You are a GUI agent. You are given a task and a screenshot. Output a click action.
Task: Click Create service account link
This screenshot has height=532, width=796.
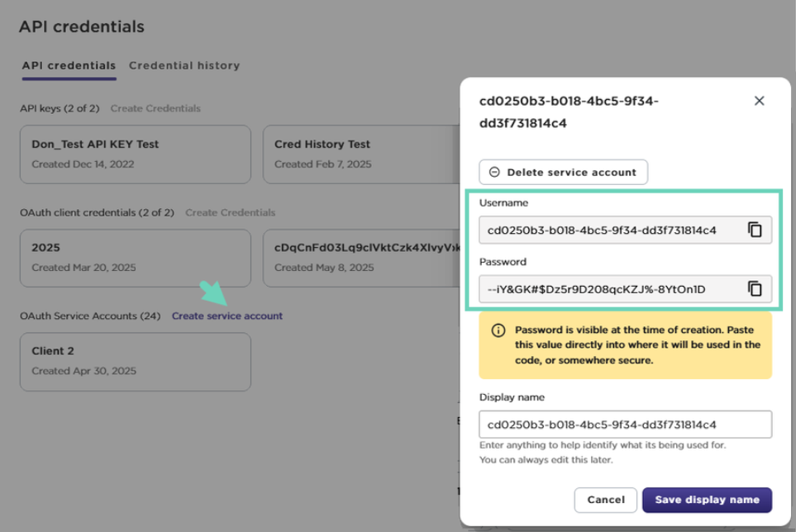[227, 316]
